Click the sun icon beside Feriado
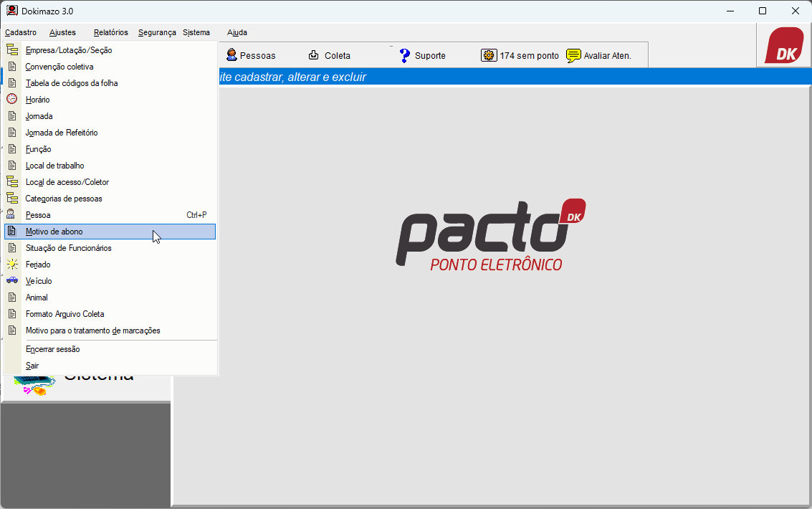This screenshot has height=509, width=812. [x=11, y=265]
